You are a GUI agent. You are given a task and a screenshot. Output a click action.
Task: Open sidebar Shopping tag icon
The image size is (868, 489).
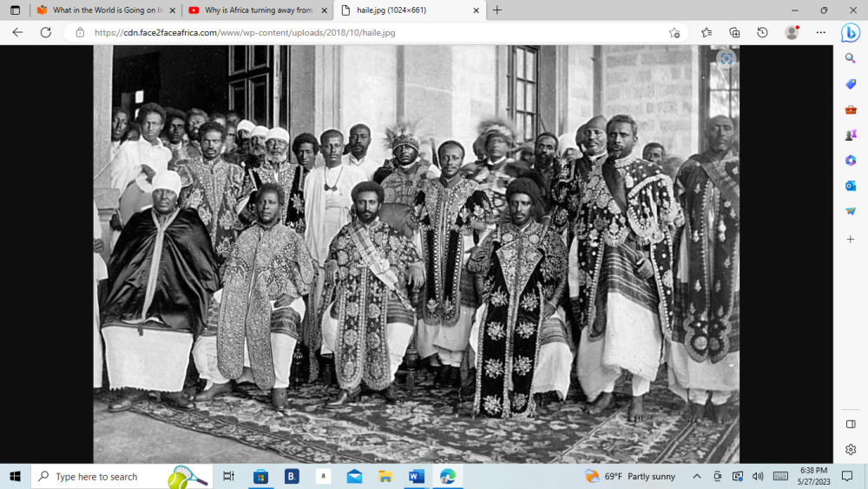tap(851, 84)
